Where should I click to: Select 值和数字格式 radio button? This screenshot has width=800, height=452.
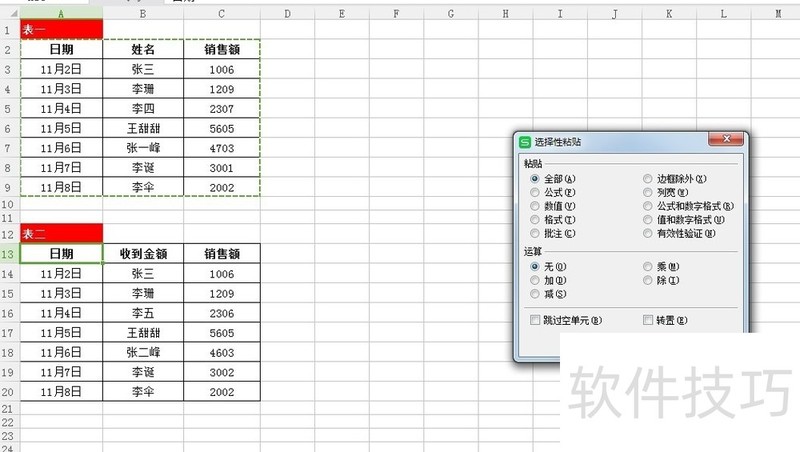649,219
